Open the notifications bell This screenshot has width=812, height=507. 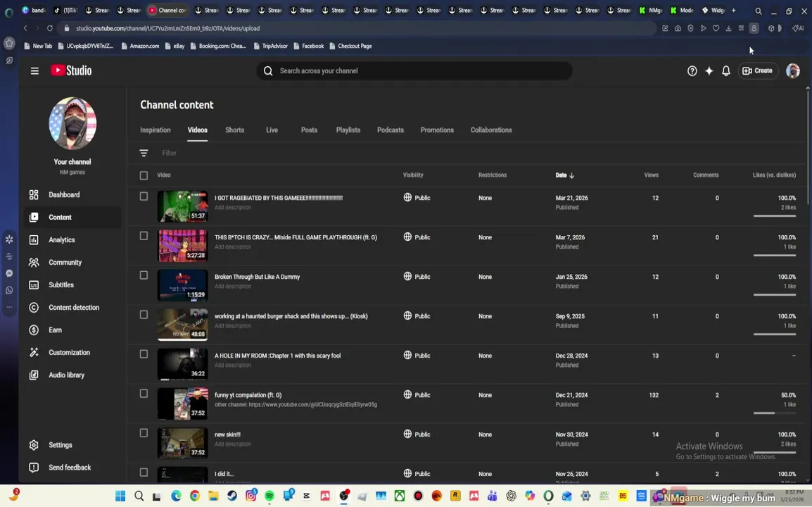pos(726,71)
